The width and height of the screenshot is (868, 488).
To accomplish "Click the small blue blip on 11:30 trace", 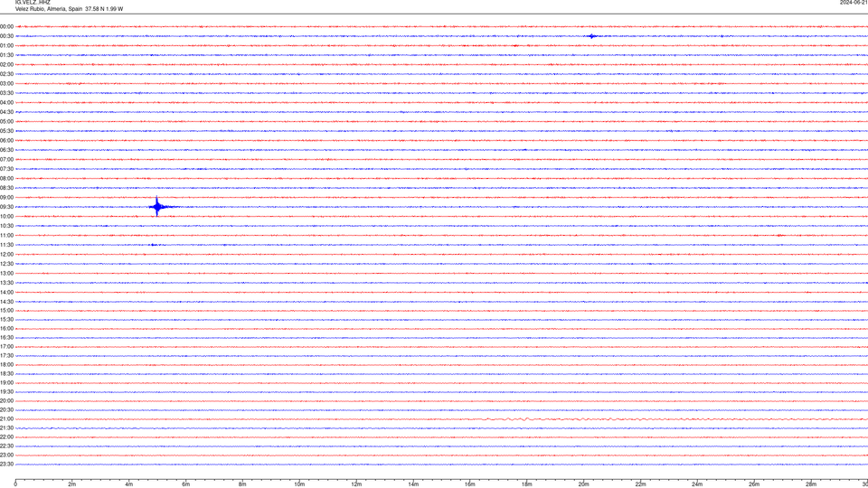I will [x=154, y=245].
